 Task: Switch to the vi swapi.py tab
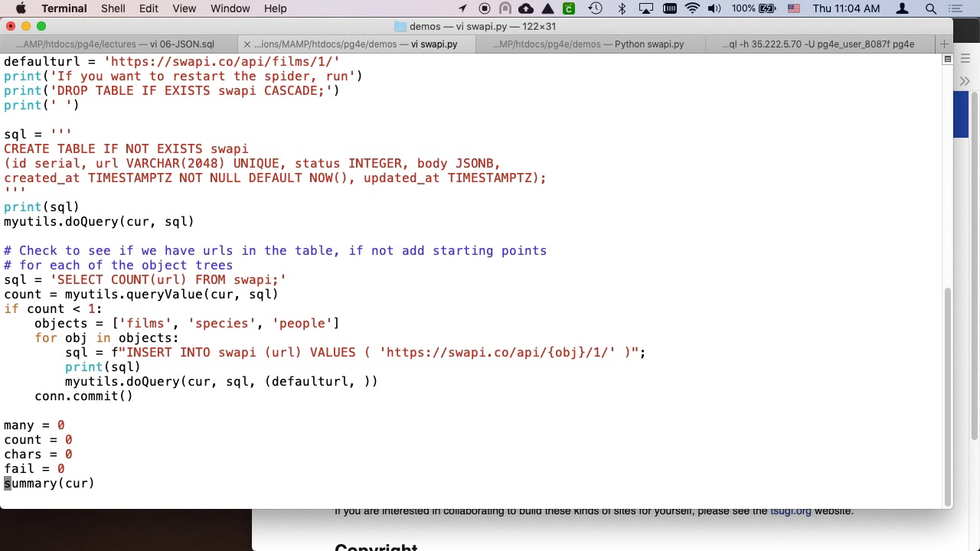[355, 44]
